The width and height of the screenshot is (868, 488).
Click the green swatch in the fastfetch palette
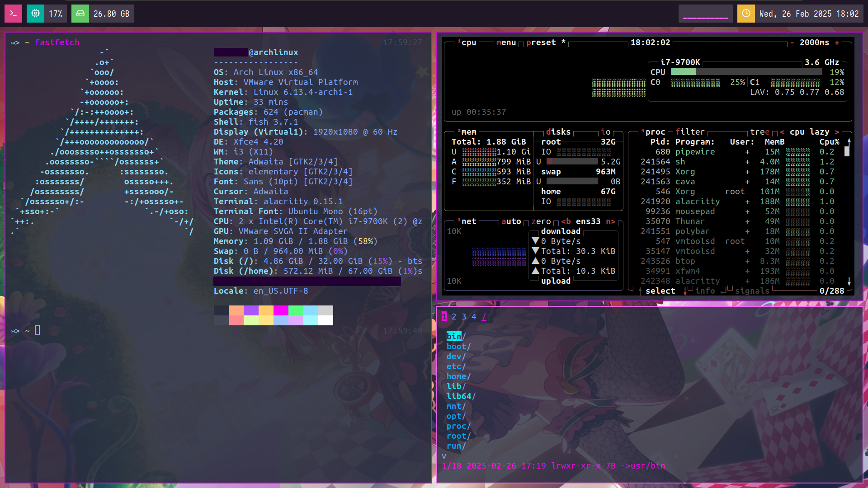click(296, 310)
